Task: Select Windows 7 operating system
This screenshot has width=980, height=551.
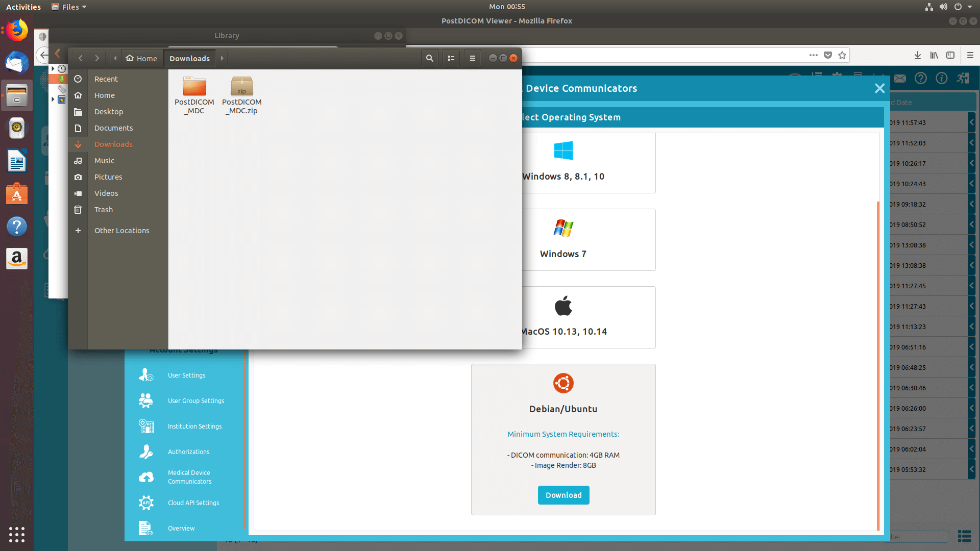Action: tap(563, 240)
